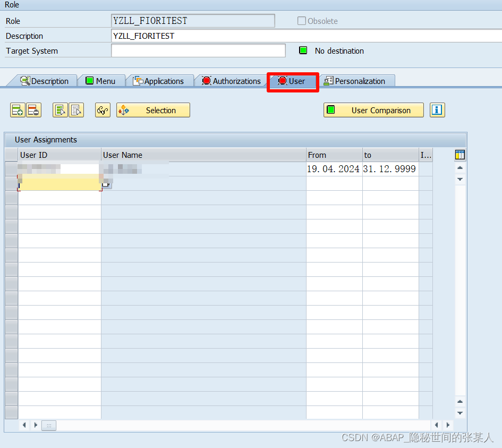The height and width of the screenshot is (448, 502).
Task: Click the From date 19.04.2024 cell
Action: pyautogui.click(x=334, y=169)
